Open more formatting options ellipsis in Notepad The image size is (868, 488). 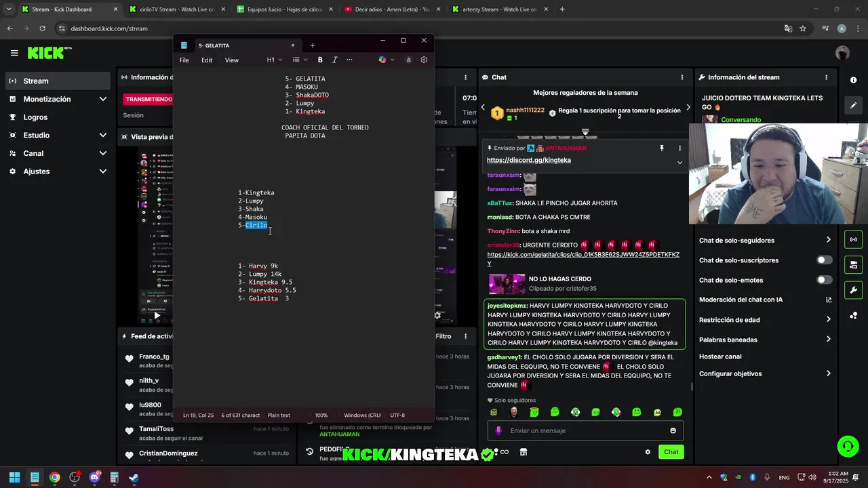349,60
